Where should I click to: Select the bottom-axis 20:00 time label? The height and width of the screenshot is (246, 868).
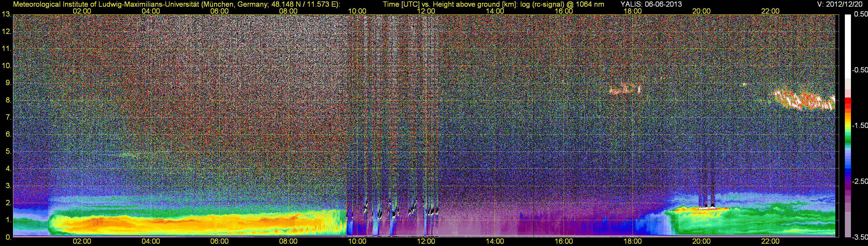coord(701,241)
